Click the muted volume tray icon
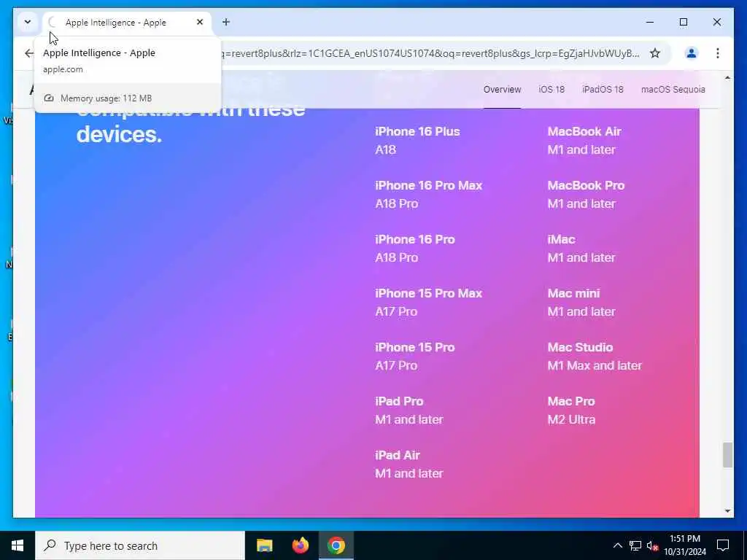Image resolution: width=747 pixels, height=560 pixels. click(652, 545)
